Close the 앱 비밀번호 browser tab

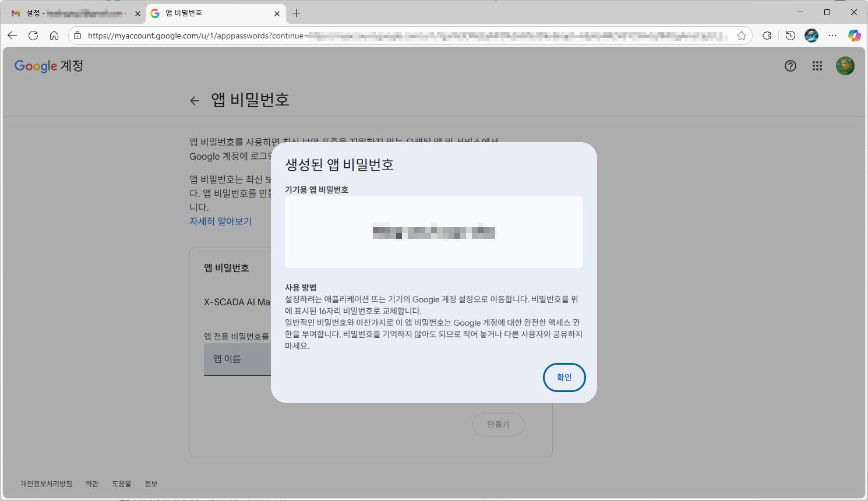(x=277, y=13)
